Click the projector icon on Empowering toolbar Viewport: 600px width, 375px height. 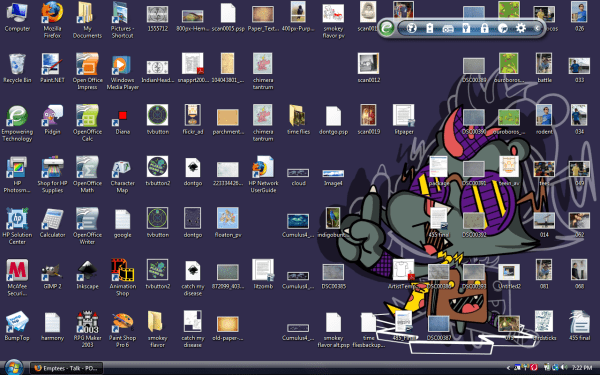pyautogui.click(x=448, y=29)
